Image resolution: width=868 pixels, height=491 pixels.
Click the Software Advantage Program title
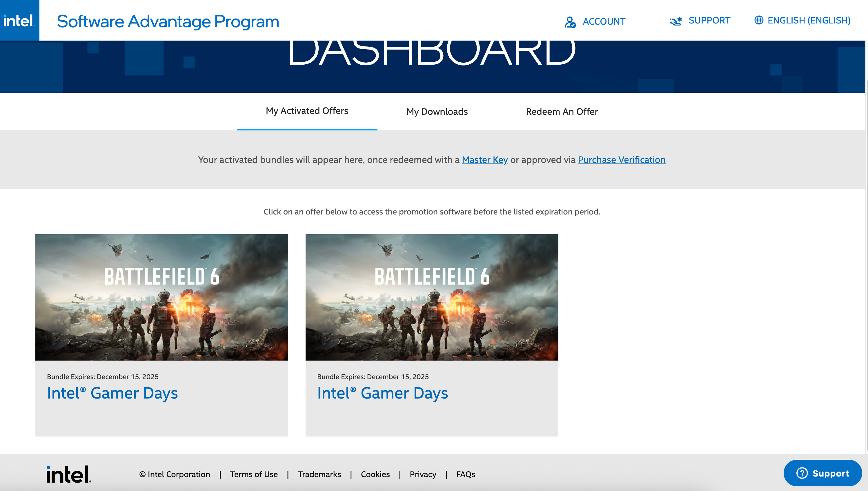click(168, 21)
